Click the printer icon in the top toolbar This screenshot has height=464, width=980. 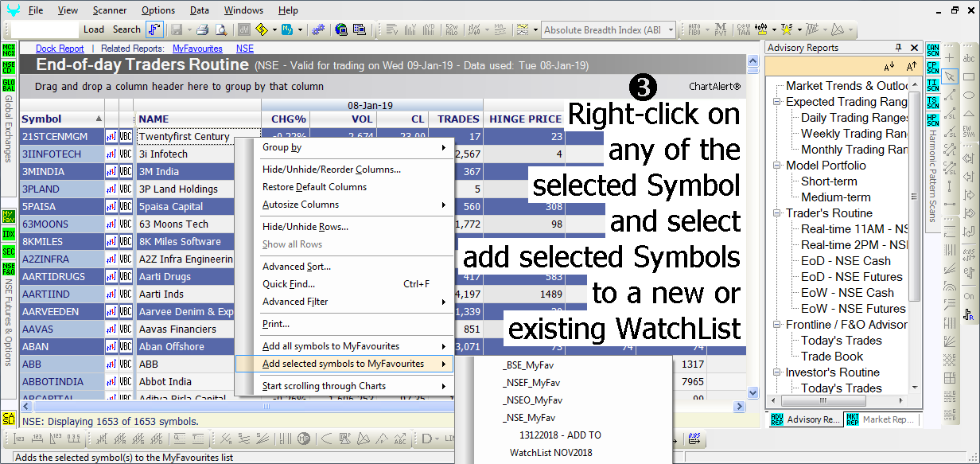(202, 29)
